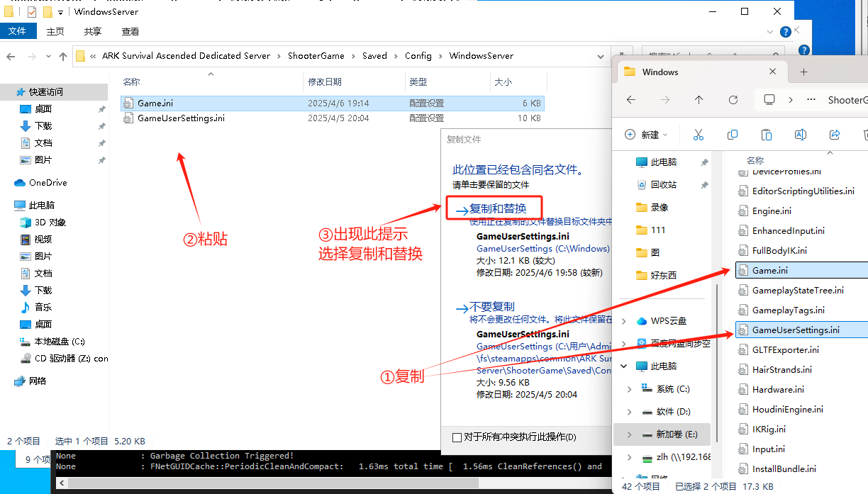
Task: Click the computer icon in Windows address bar
Action: click(x=769, y=100)
